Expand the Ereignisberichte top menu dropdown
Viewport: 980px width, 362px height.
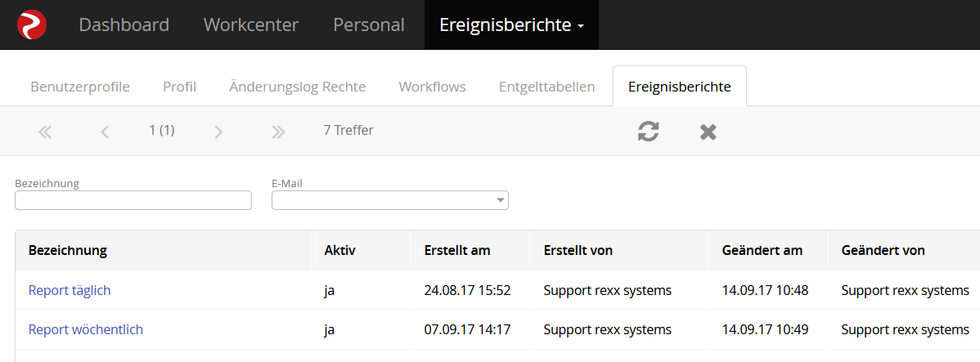click(511, 25)
